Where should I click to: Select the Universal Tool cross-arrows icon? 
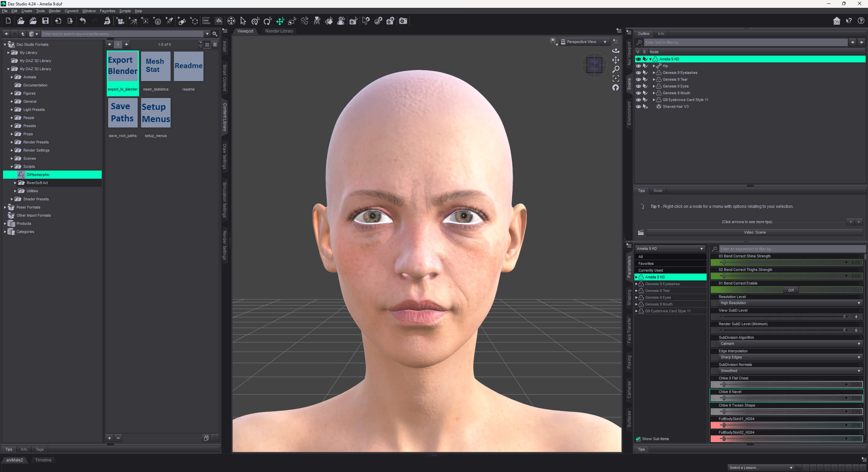coord(280,21)
